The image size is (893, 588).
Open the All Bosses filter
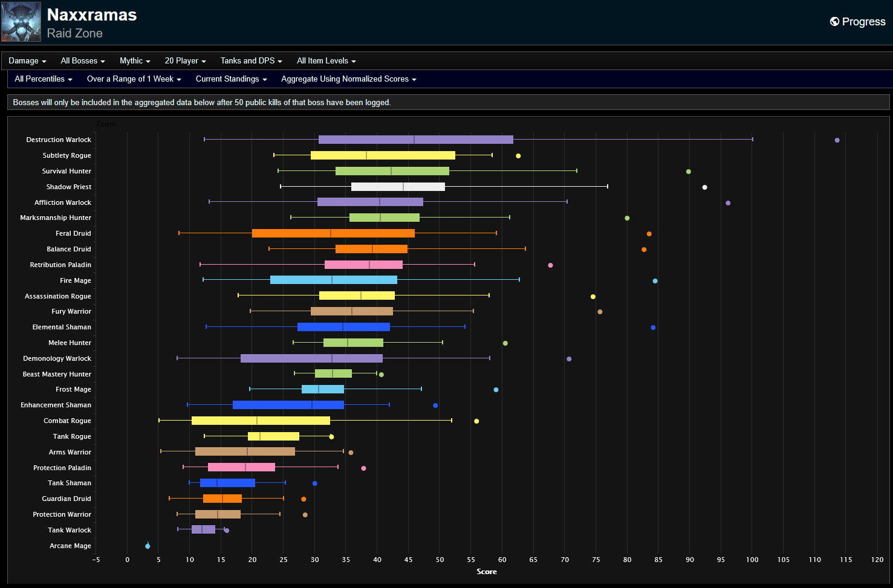coord(82,60)
